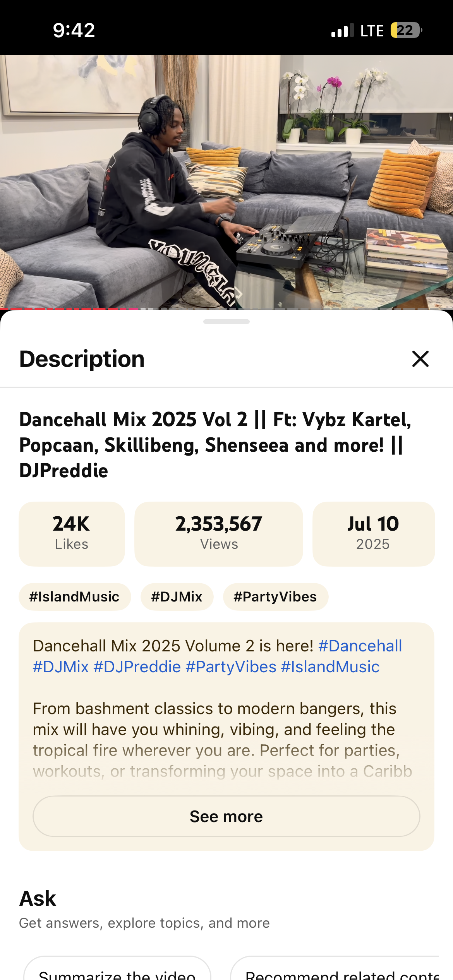Tap the #DJMix hashtag chip
The image size is (453, 980).
(x=177, y=597)
